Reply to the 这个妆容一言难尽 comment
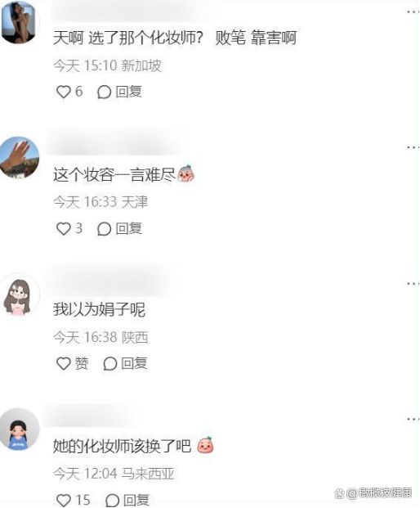 pos(120,229)
